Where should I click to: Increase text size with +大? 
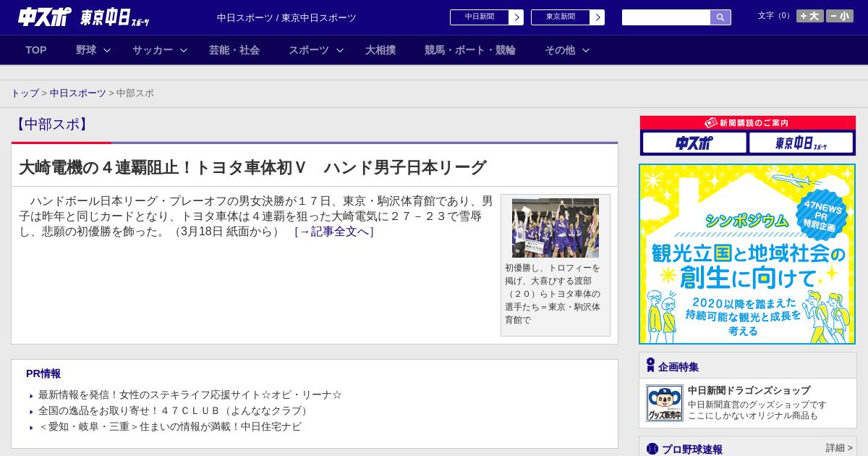[x=810, y=16]
